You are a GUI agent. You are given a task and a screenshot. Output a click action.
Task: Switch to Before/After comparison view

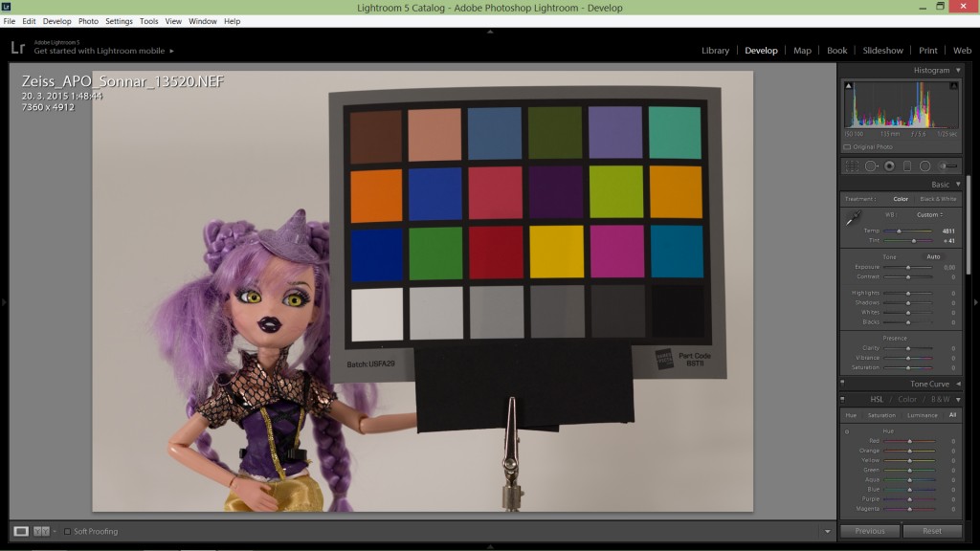point(41,531)
